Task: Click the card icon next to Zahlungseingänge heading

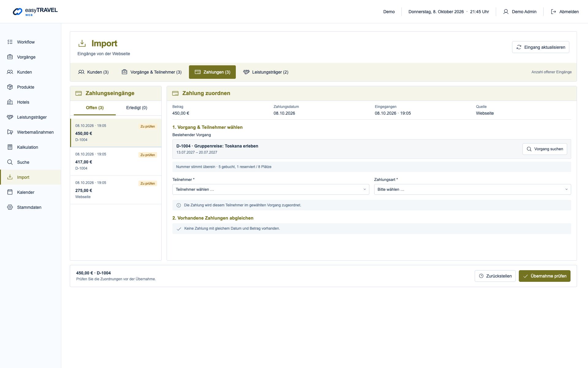Action: [x=79, y=93]
